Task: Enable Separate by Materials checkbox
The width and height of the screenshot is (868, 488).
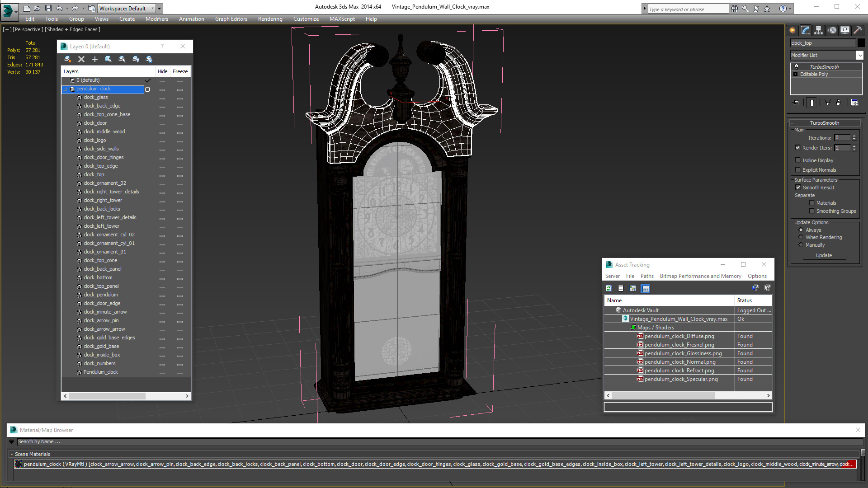Action: [812, 202]
